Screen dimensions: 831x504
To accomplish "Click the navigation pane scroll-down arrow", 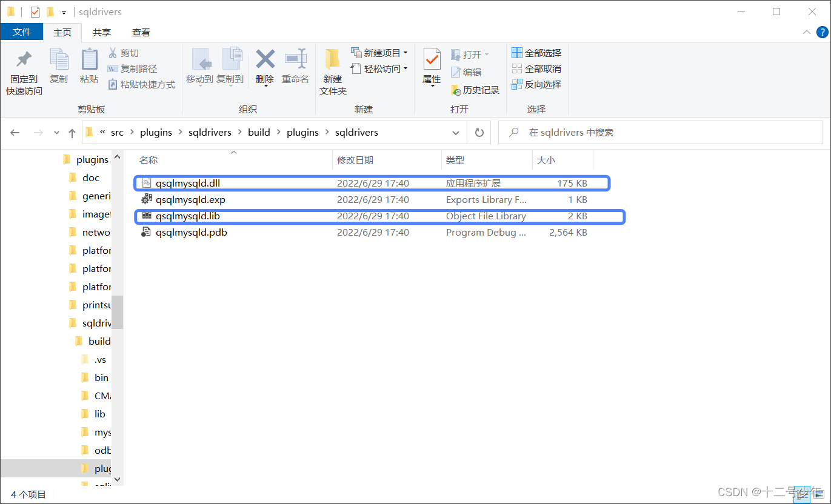I will [118, 480].
